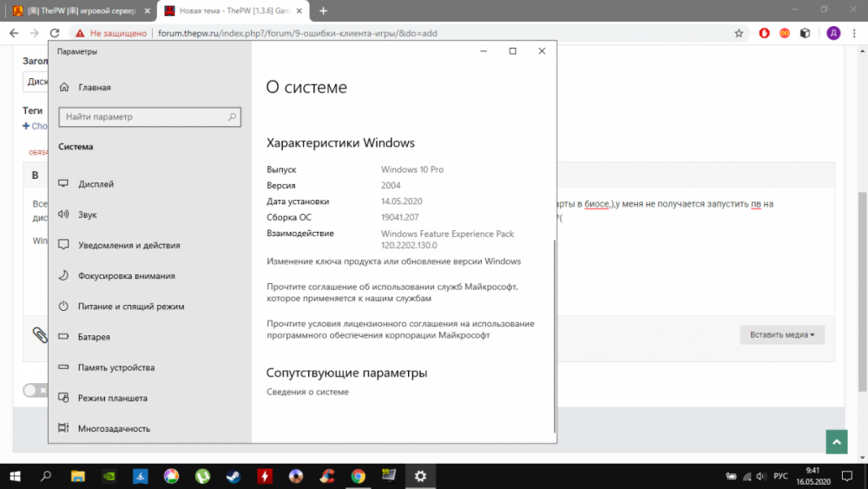Click the search magnifier in Найти параметр
Viewport: 868px width, 489px height.
(232, 117)
